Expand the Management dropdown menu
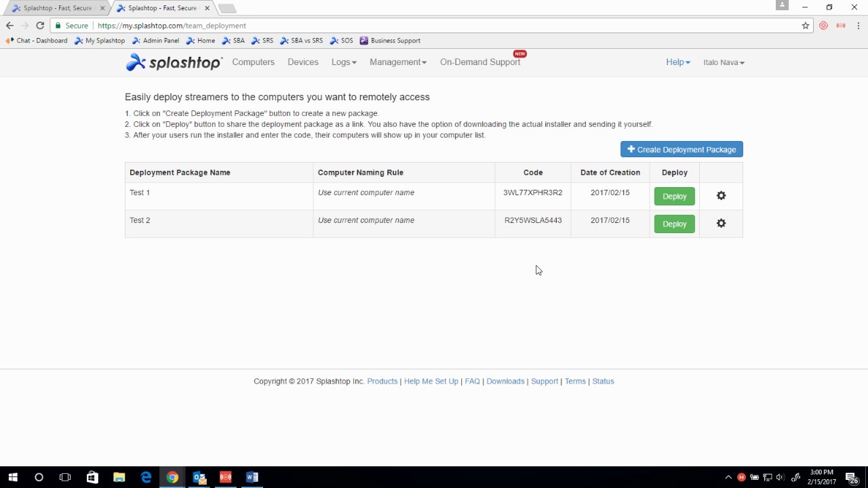The image size is (868, 488). pos(398,62)
